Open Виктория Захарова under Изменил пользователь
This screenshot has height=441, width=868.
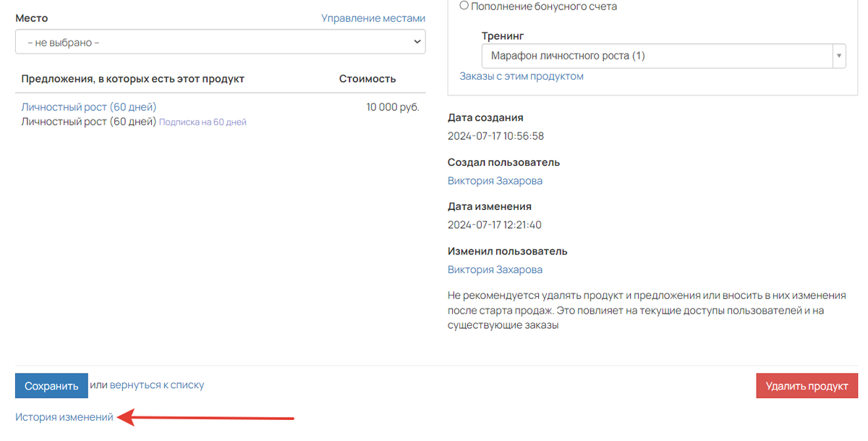495,269
